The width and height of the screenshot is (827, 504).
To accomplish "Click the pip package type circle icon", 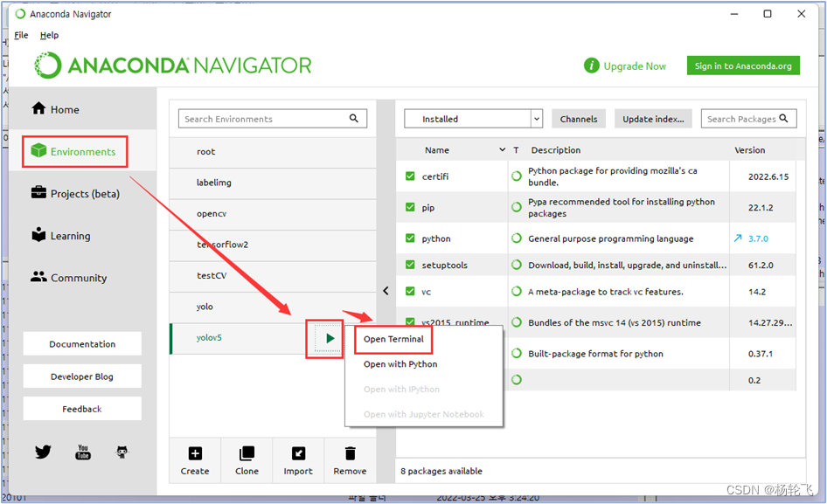I will click(517, 207).
